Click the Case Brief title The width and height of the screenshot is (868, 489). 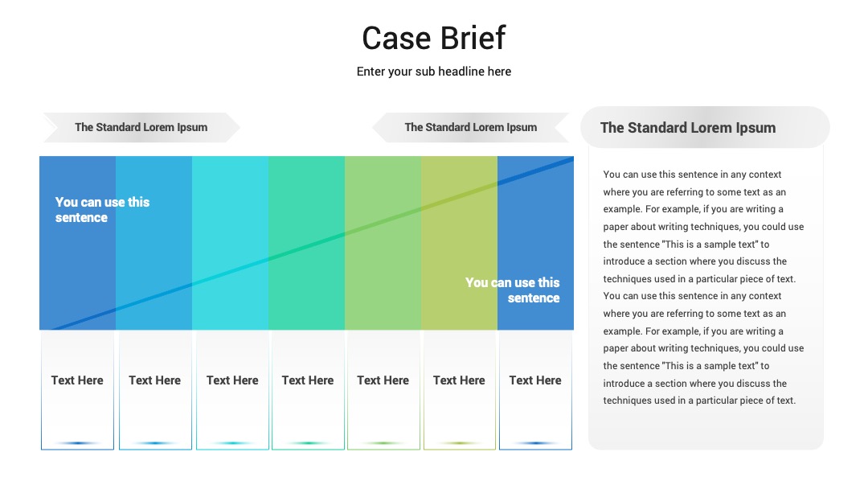[x=433, y=39]
